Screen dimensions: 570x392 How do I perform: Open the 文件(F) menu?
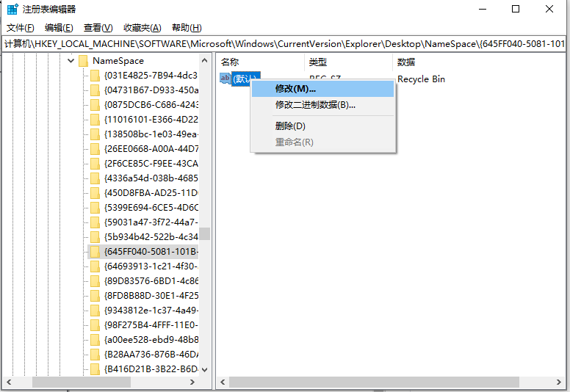[20, 28]
